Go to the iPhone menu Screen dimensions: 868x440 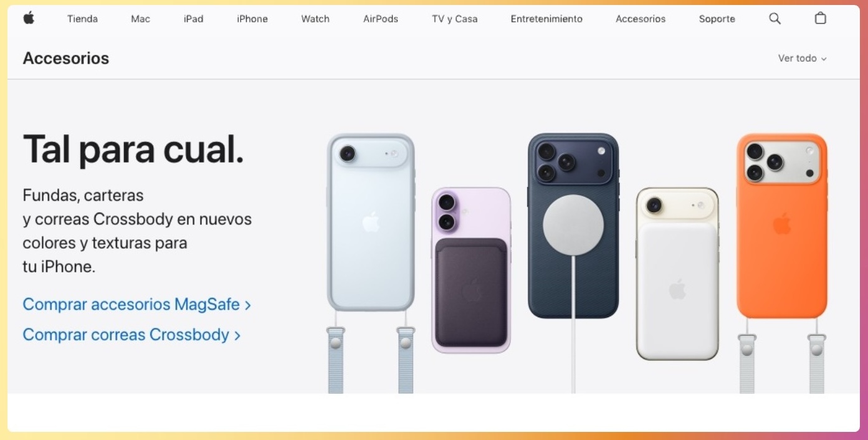pyautogui.click(x=252, y=19)
